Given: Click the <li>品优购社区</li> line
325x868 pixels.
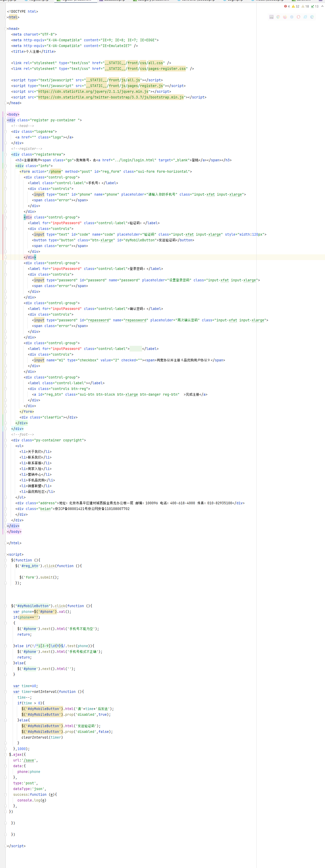Looking at the screenshot, I should (x=37, y=492).
